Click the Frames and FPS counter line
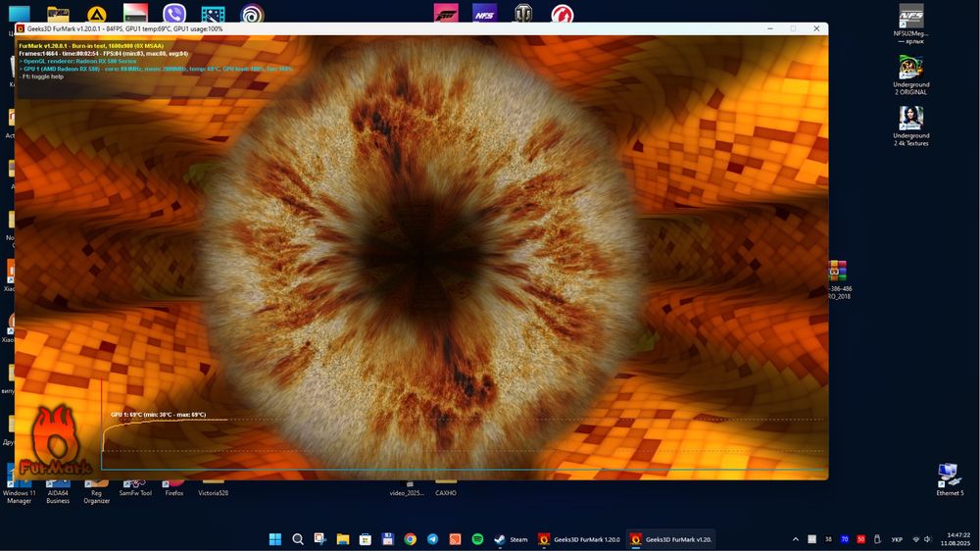The image size is (980, 551). point(104,54)
